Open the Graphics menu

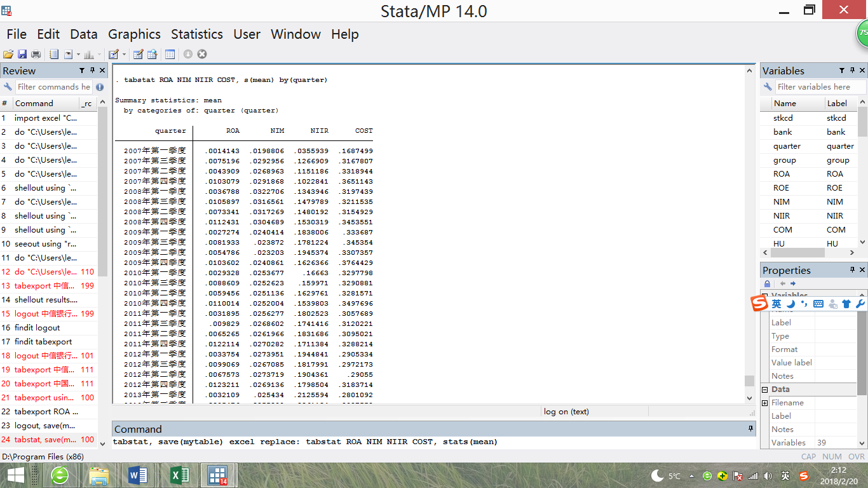134,34
